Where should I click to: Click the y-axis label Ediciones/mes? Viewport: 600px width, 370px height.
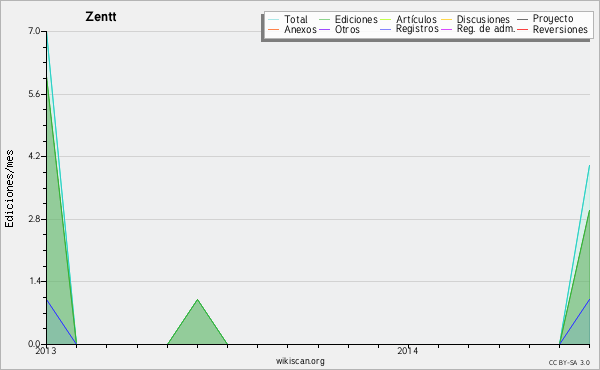(9, 188)
